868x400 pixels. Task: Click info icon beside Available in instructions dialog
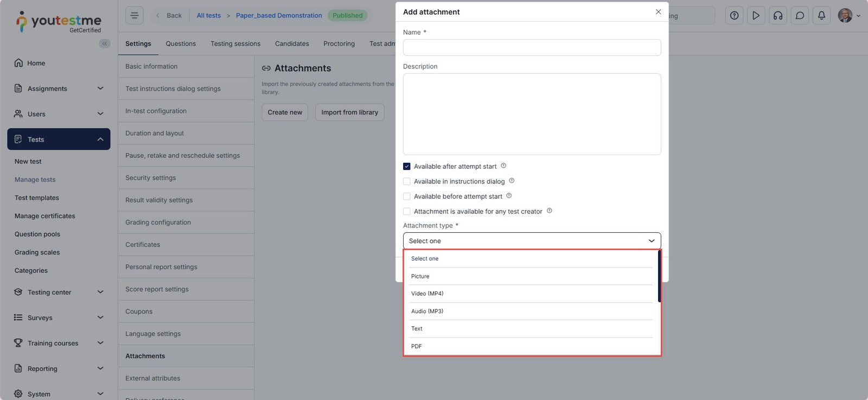512,181
